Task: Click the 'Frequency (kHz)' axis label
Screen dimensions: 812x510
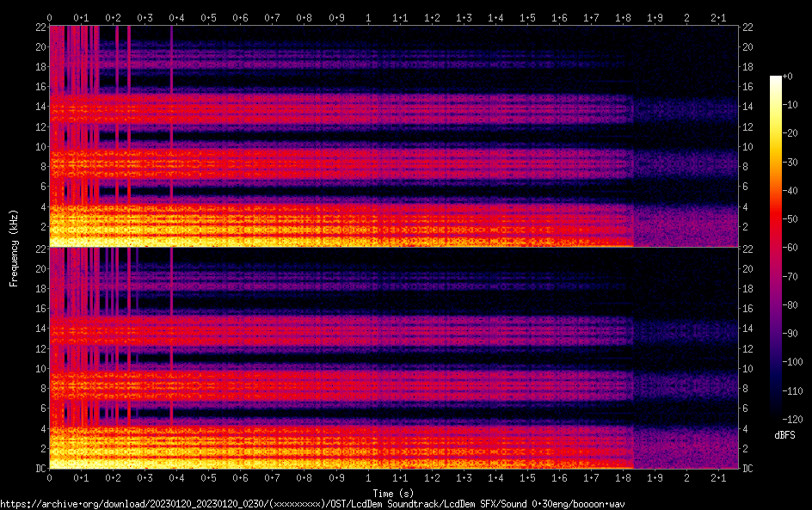Action: pyautogui.click(x=14, y=248)
